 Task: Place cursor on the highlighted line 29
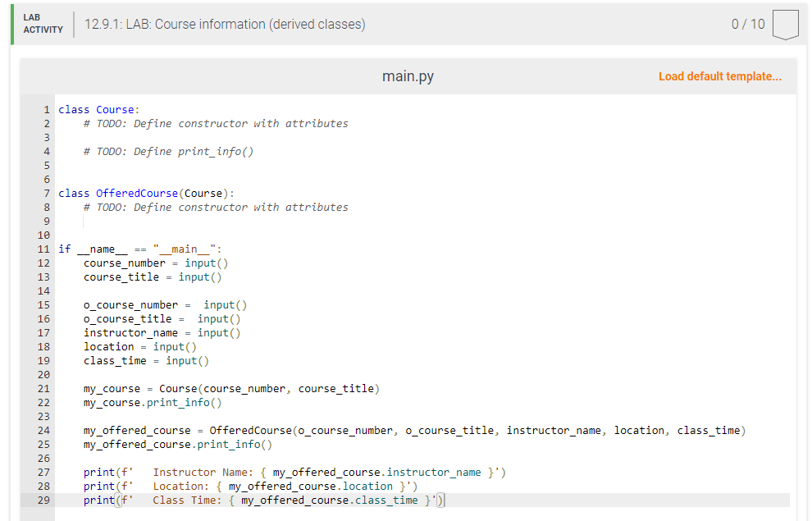click(x=246, y=500)
